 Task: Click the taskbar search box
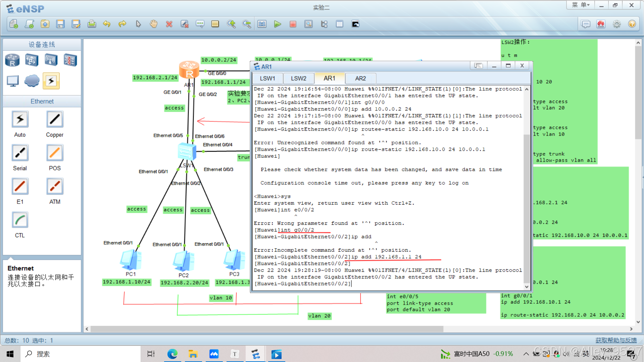(81, 354)
